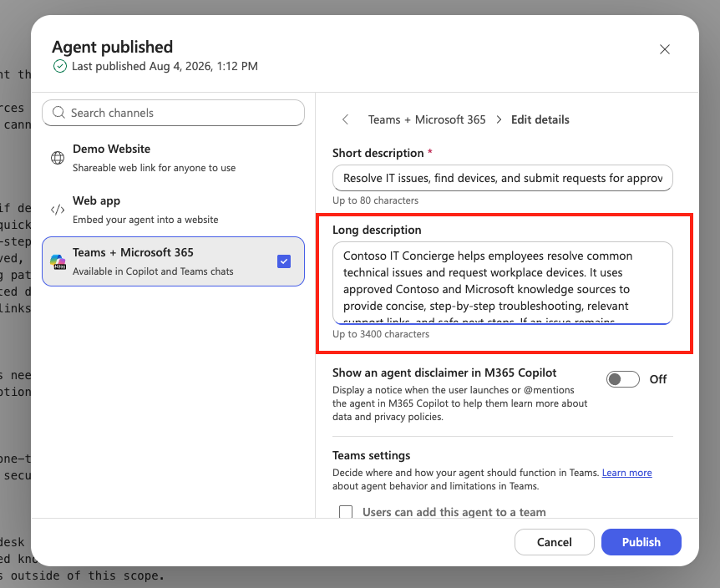Screen dimensions: 720x588
Task: Click Show an agent disclaimer in M365 Copilot heading
Action: [444, 373]
